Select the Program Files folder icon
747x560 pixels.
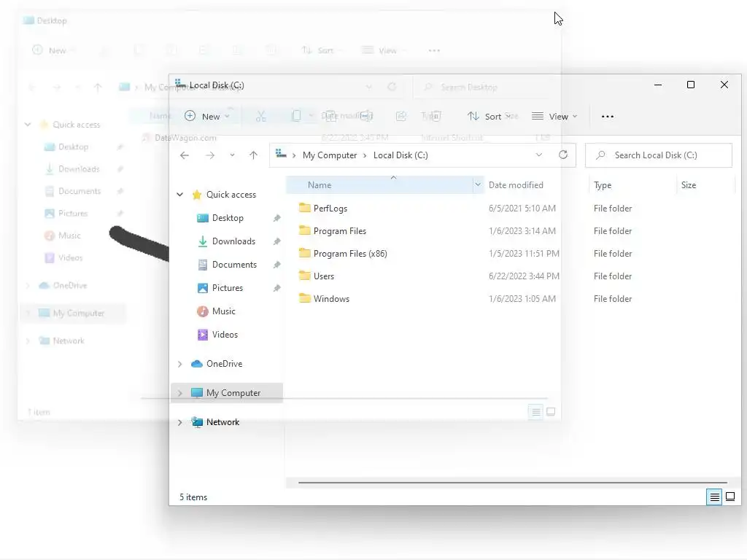click(305, 230)
